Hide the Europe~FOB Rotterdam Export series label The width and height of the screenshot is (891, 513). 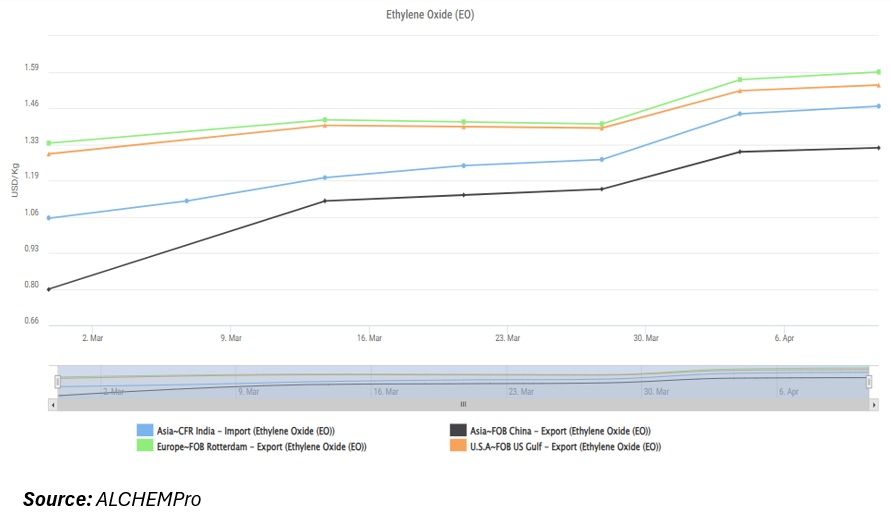(261, 447)
